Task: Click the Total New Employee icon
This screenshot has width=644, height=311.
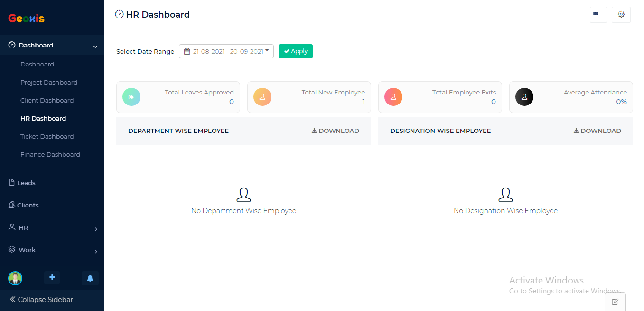Action: (262, 97)
